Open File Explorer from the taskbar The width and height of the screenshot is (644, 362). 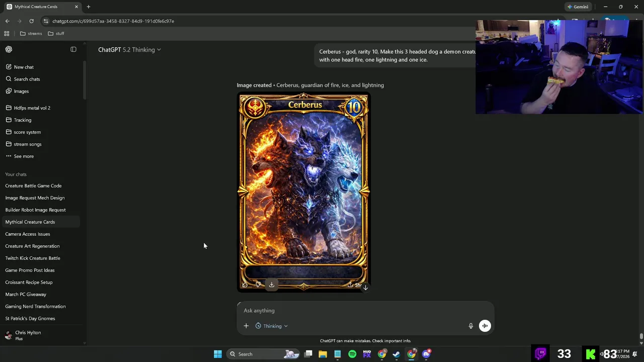pyautogui.click(x=323, y=354)
